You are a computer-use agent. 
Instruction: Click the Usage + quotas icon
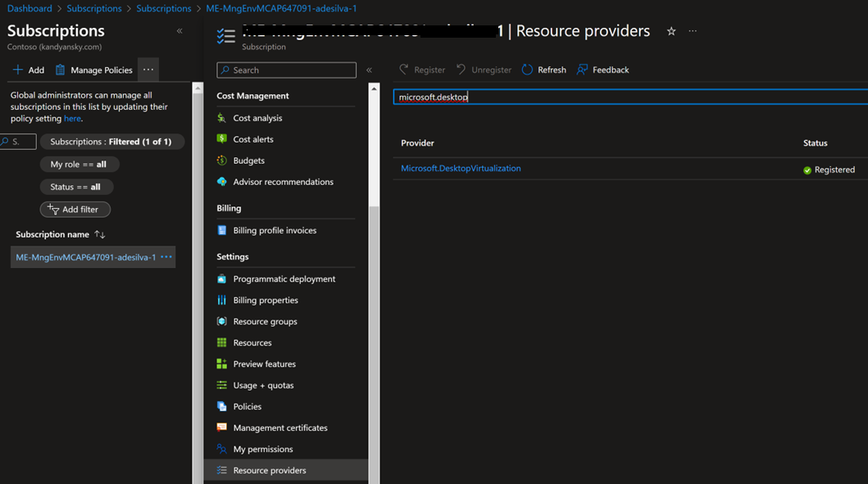point(221,385)
